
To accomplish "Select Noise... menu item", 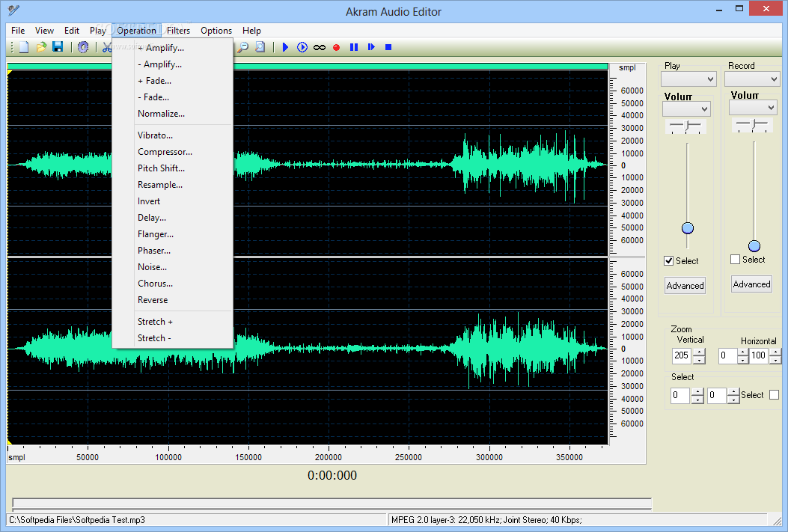I will 172,267.
